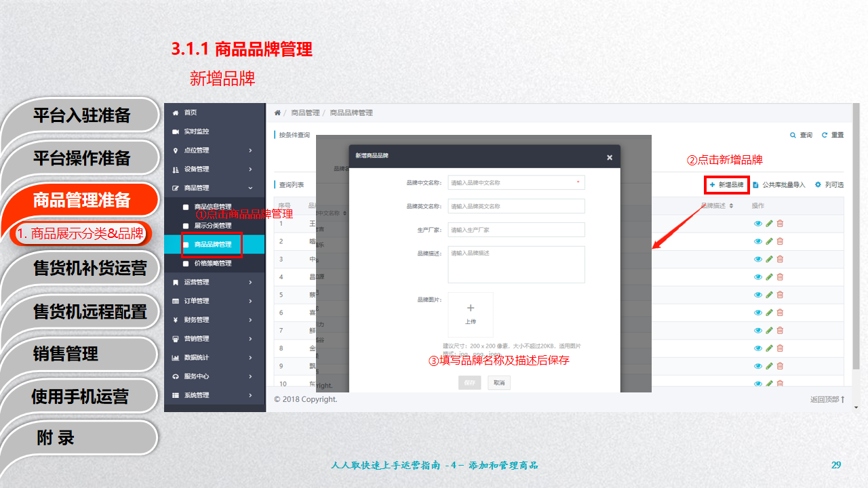Image resolution: width=868 pixels, height=488 pixels.
Task: Click the 新增品牌 add button
Action: coord(726,184)
